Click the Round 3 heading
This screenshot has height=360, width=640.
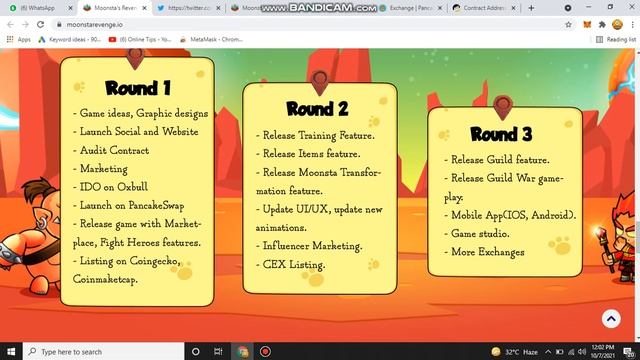[x=501, y=134]
